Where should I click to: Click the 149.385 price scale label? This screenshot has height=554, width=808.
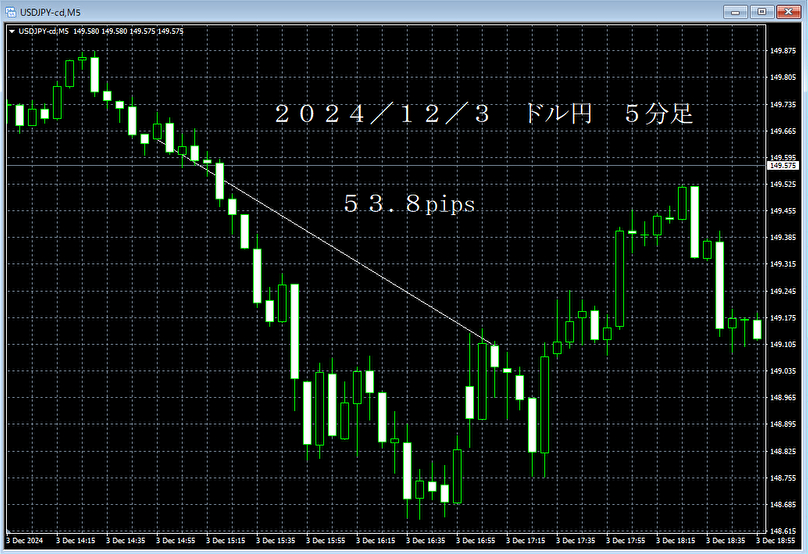(x=783, y=238)
